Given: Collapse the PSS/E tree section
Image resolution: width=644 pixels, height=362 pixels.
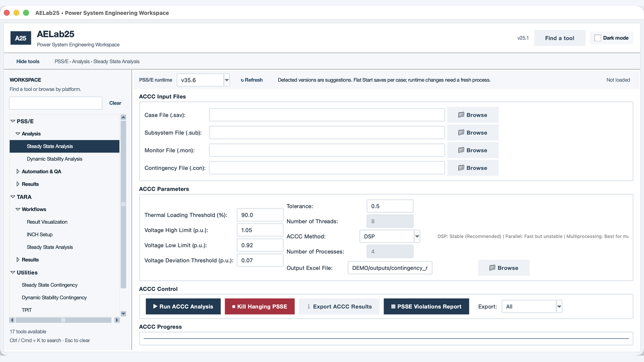Looking at the screenshot, I should click(x=13, y=121).
